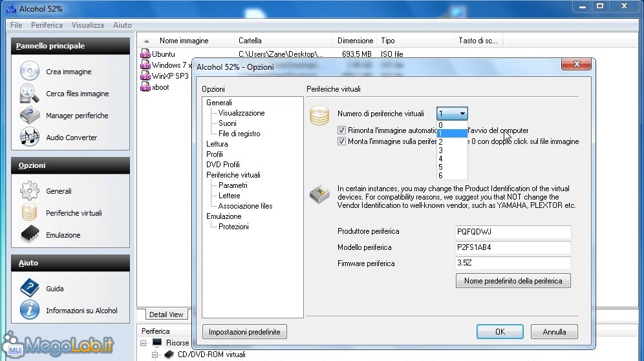Choose 5 in the virtual devices list
Screen dimensions: 644x361
coord(452,167)
